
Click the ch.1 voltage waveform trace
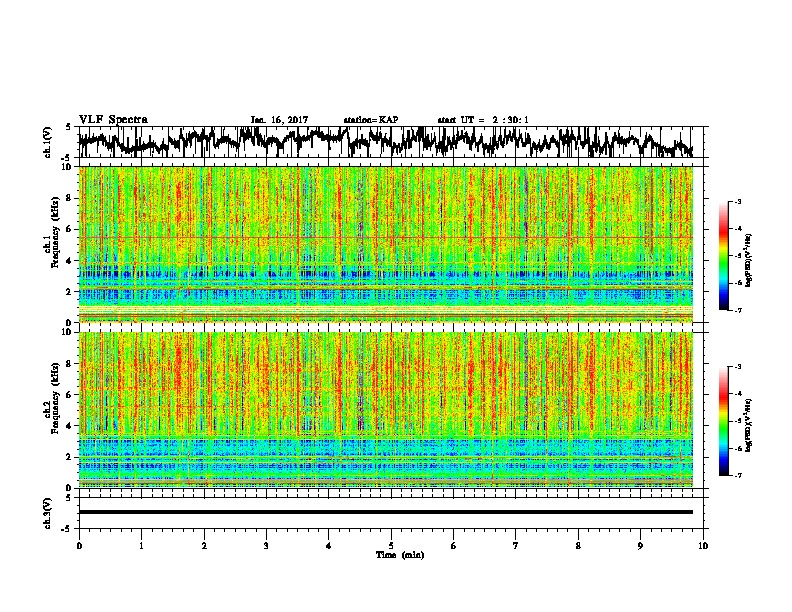(386, 142)
